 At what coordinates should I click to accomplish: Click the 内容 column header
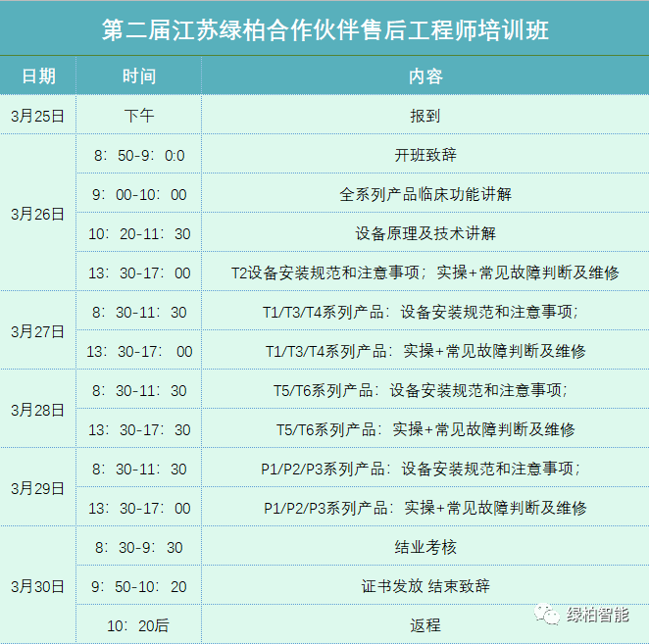click(x=424, y=75)
